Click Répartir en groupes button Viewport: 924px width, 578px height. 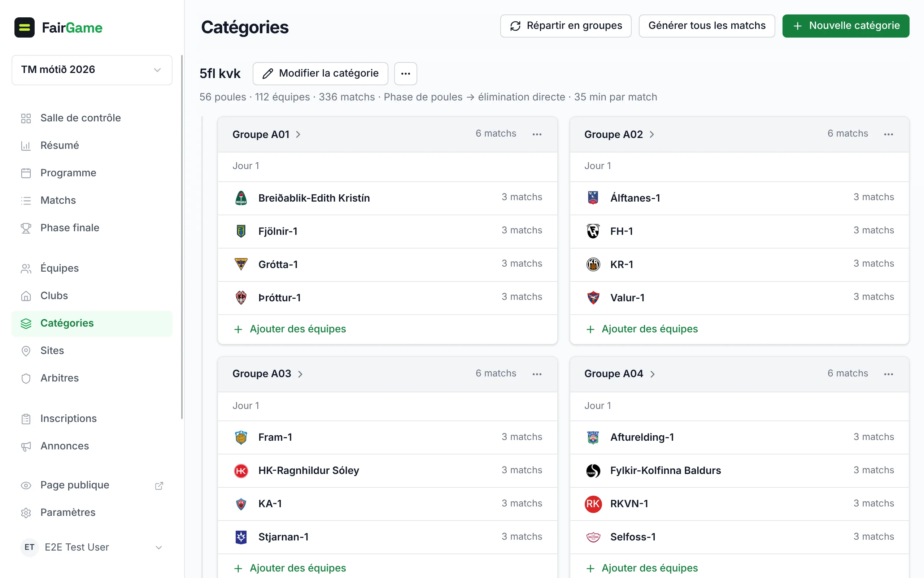(x=566, y=26)
